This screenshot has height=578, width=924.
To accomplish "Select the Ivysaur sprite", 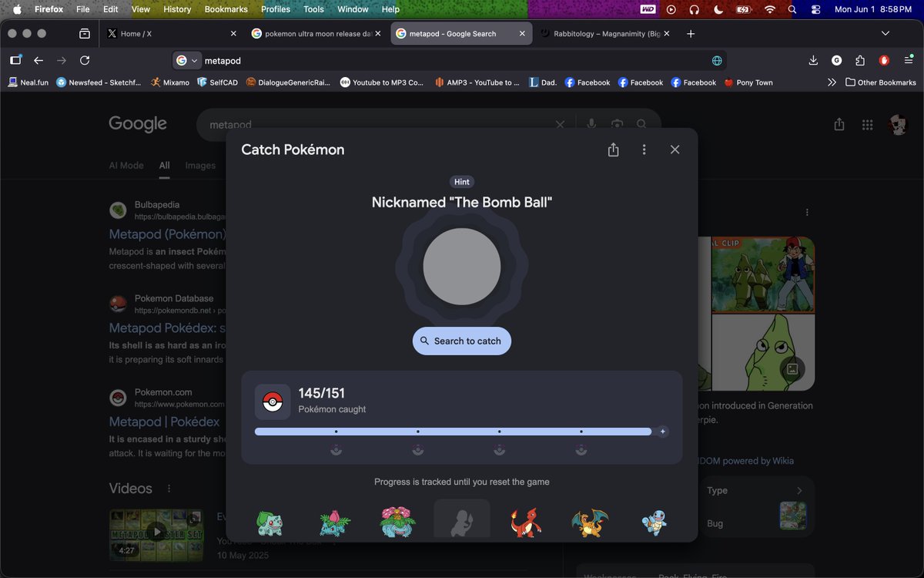I will pos(335,523).
